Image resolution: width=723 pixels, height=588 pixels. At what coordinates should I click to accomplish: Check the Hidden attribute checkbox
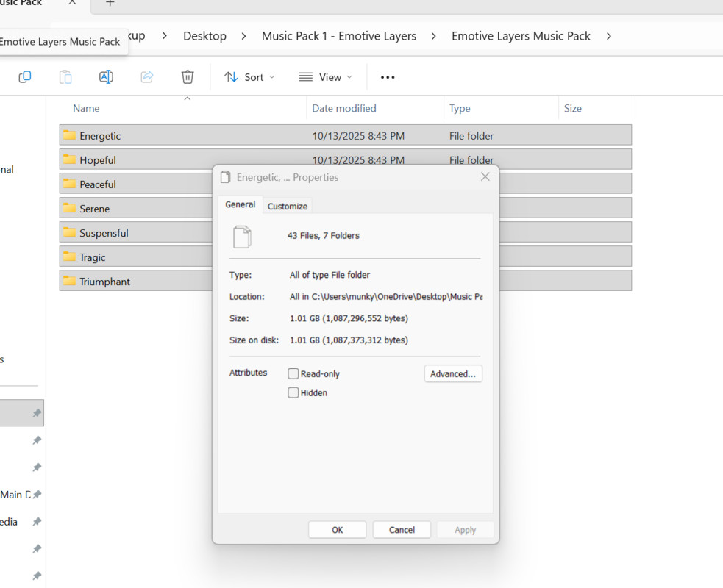pyautogui.click(x=293, y=392)
